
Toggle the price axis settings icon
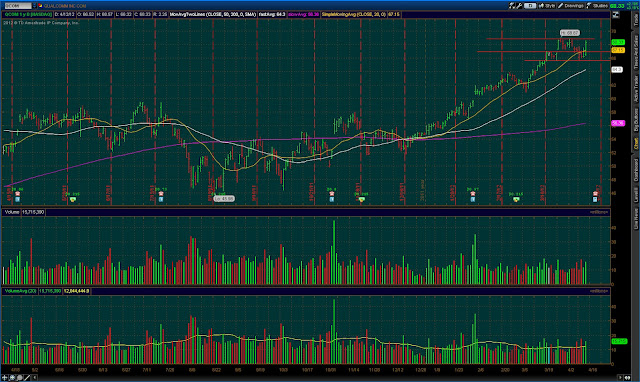(x=615, y=15)
